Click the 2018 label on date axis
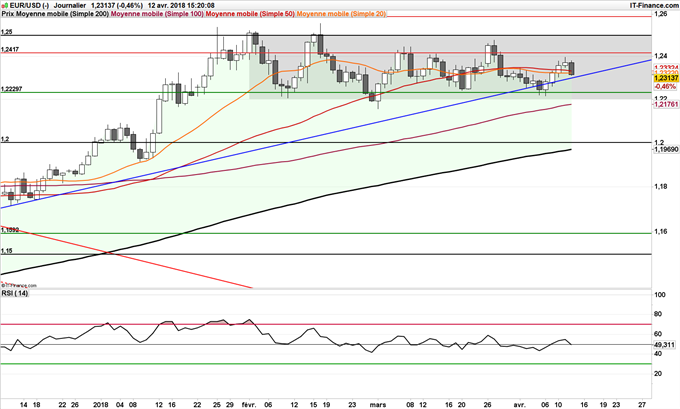680x409 pixels. 100,405
